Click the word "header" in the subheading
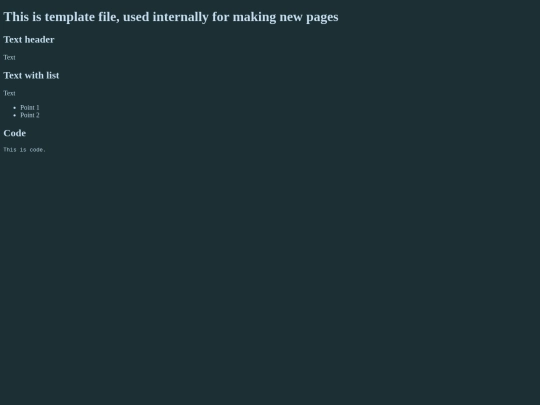540x405 pixels. tap(40, 40)
